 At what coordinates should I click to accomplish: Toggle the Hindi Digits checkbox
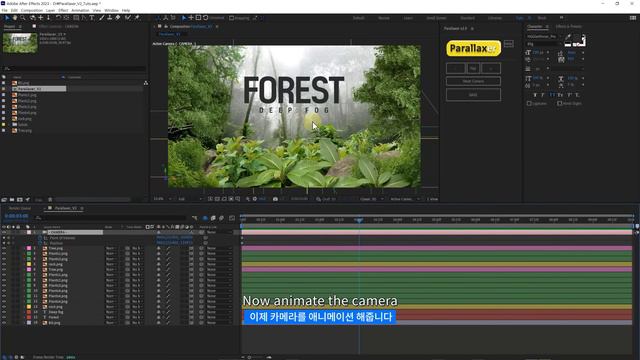[560, 104]
